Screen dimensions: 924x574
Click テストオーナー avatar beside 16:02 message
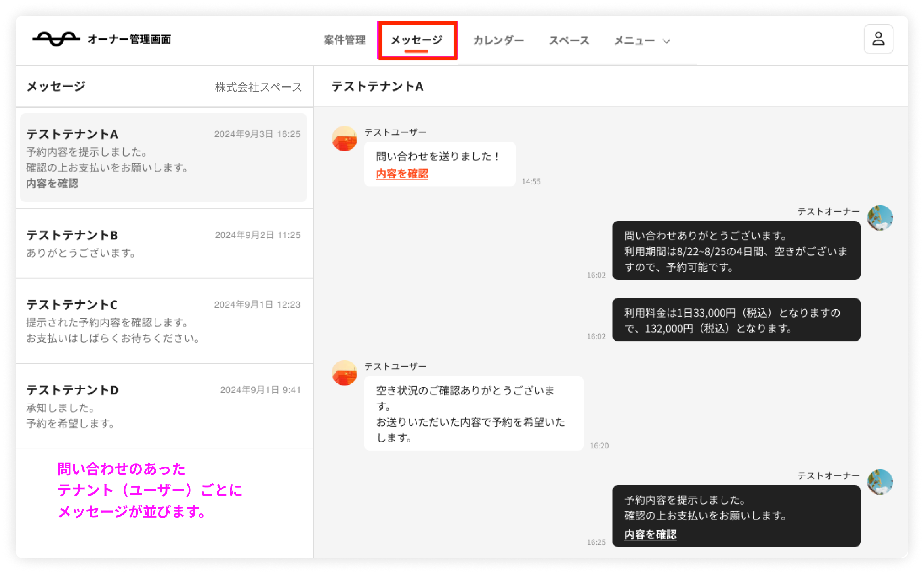[x=880, y=218]
